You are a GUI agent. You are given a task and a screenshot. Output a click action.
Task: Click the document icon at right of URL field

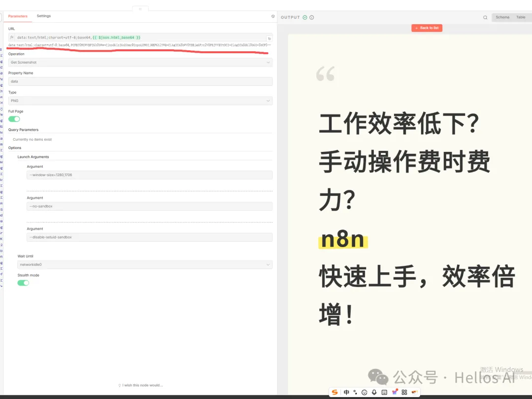tap(269, 38)
